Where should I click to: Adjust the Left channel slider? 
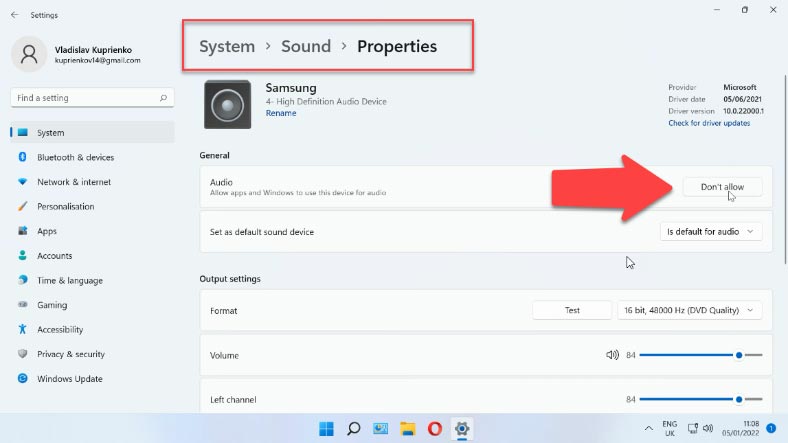pyautogui.click(x=701, y=399)
